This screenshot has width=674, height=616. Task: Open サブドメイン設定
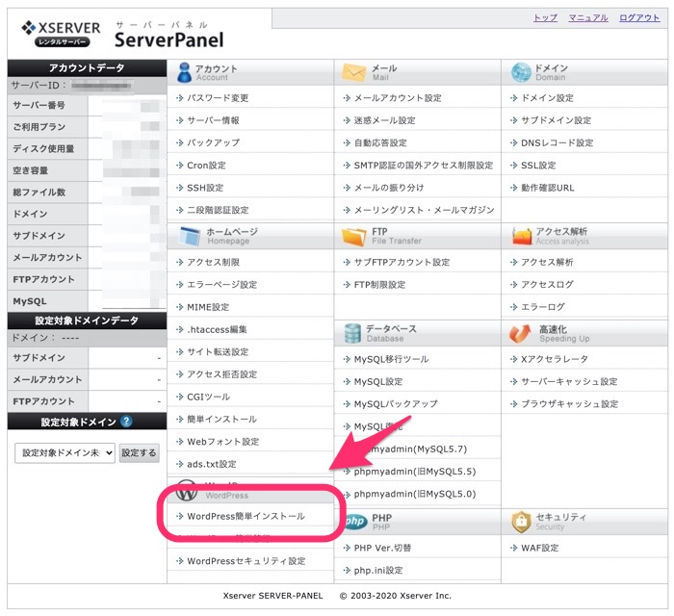(x=557, y=120)
